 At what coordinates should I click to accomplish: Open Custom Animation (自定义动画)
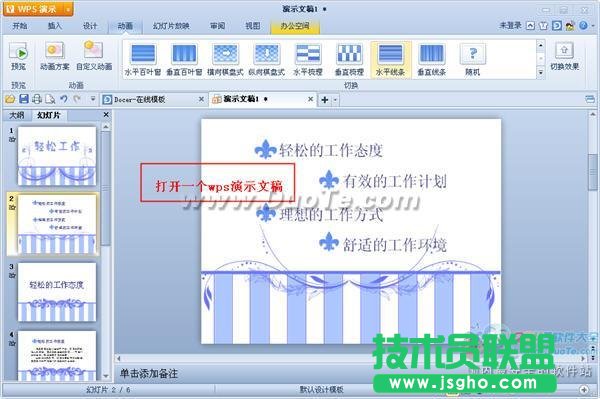click(x=94, y=56)
